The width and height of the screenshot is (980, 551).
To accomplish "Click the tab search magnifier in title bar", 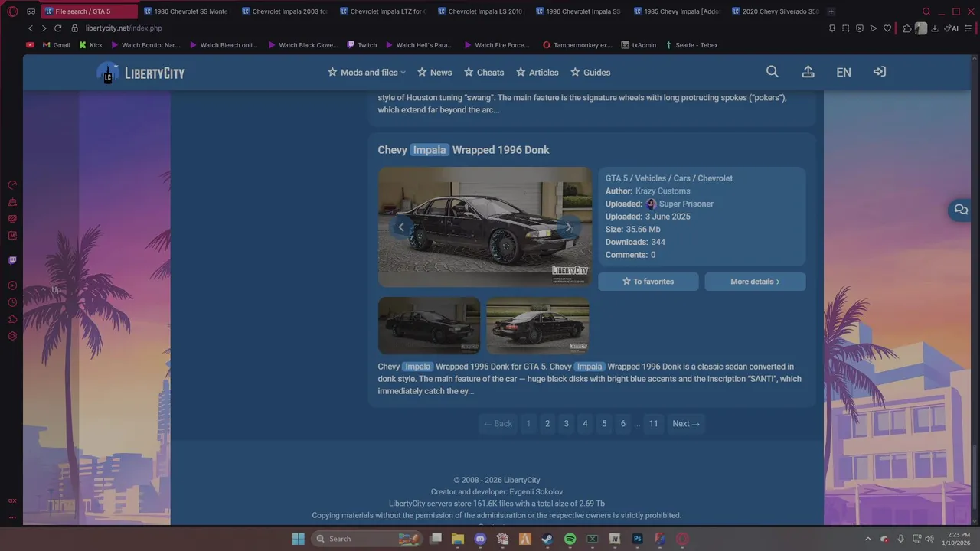I will tap(926, 11).
